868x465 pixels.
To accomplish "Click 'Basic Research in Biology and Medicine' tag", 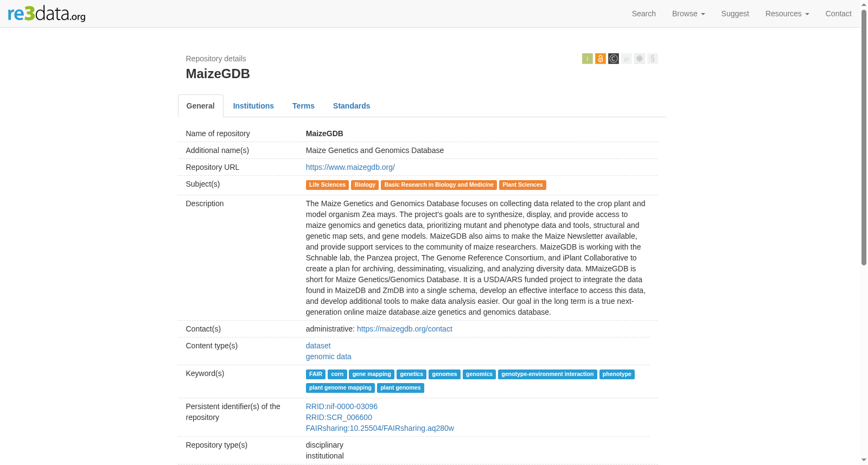I will pos(439,185).
